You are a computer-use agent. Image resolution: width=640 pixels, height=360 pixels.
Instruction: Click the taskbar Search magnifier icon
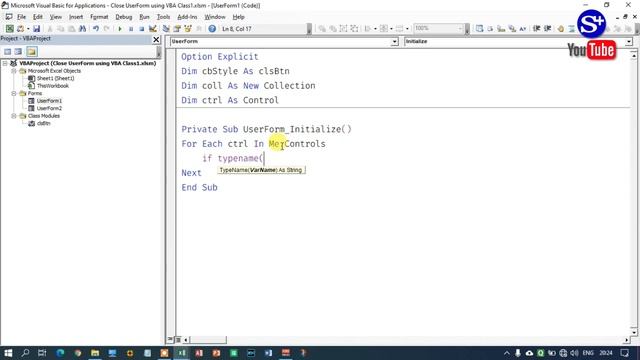click(x=25, y=353)
